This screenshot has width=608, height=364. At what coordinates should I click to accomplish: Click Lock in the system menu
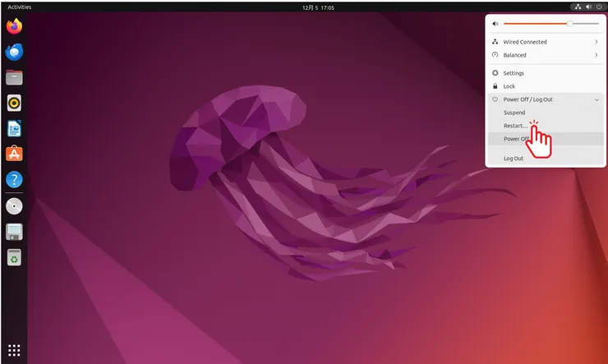coord(509,86)
